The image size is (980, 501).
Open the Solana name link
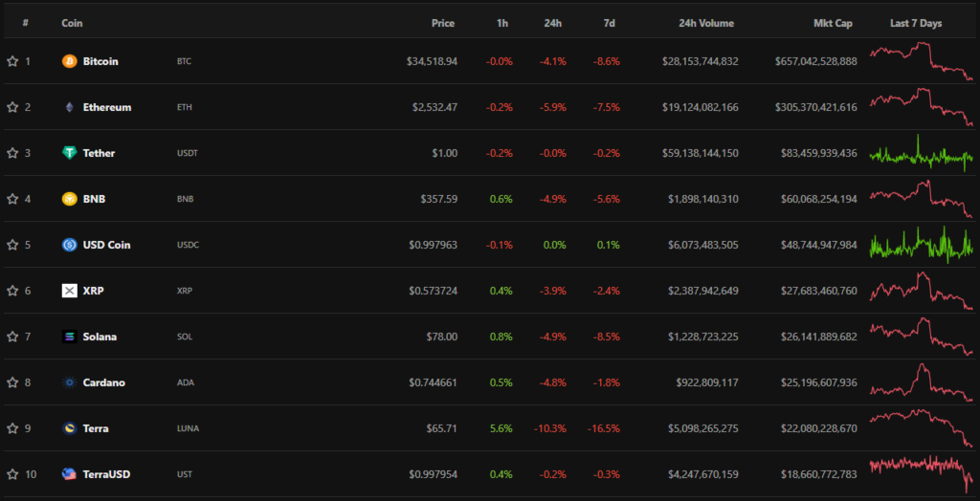[x=100, y=337]
